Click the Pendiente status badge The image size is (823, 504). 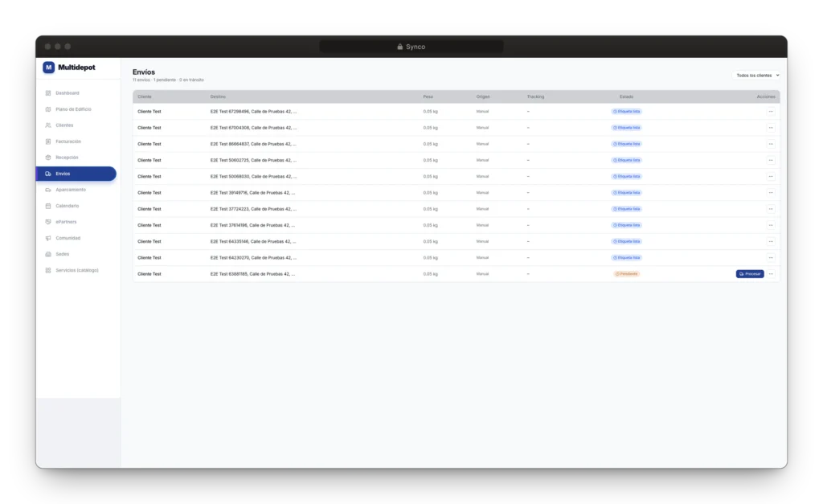coord(627,274)
